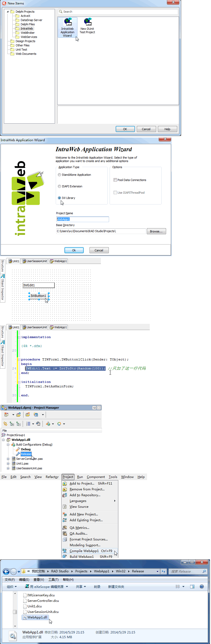Click 新建文件夹 in the Explorer toolbar
Image resolution: width=211 pixels, height=644 pixels.
tap(116, 587)
